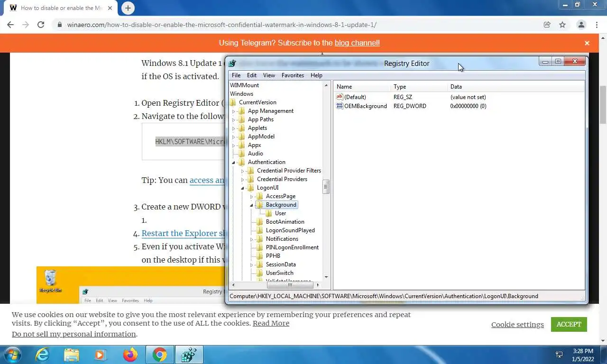Open Firefox from the taskbar
This screenshot has height=364, width=607.
click(x=130, y=355)
